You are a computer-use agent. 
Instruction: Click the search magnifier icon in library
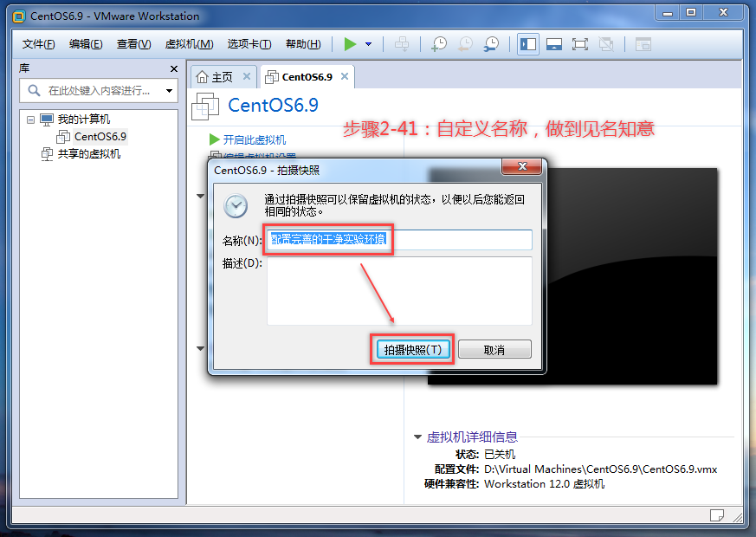pyautogui.click(x=34, y=90)
